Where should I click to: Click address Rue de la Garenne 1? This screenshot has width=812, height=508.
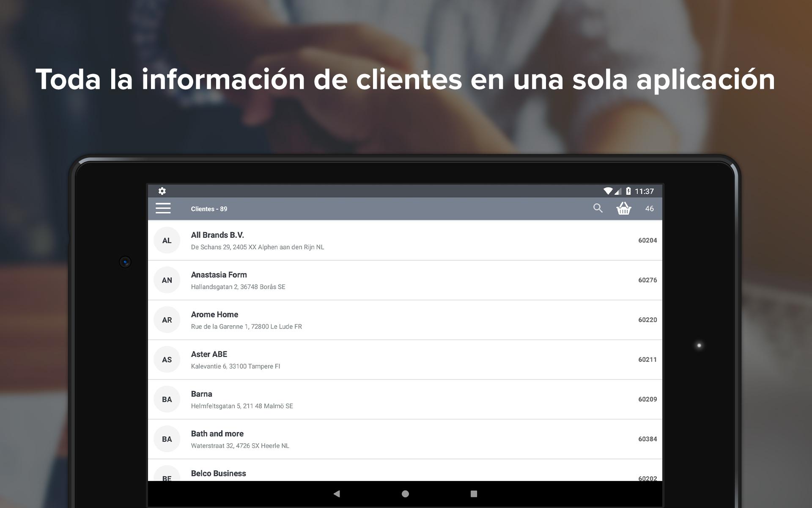(246, 327)
